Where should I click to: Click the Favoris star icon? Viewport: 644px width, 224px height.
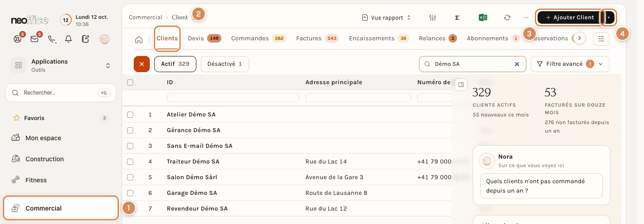[x=17, y=118]
